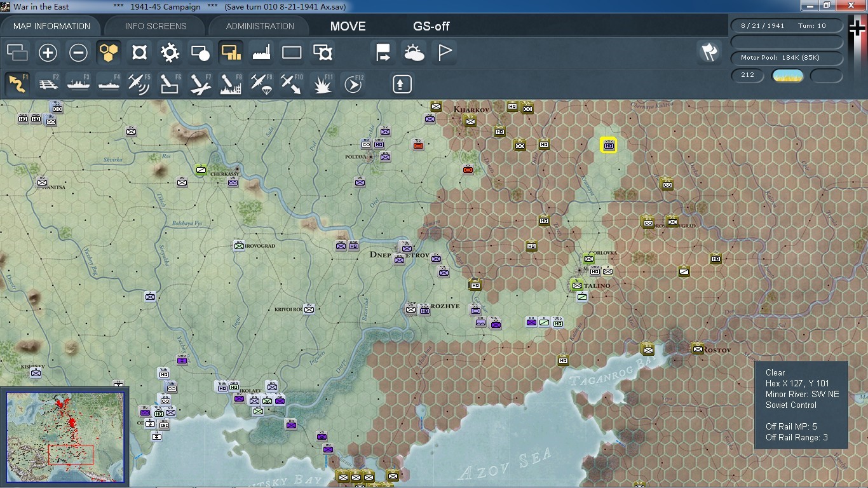The width and height of the screenshot is (868, 488).
Task: Select the red Soviet unit near Poltava
Action: click(x=418, y=146)
